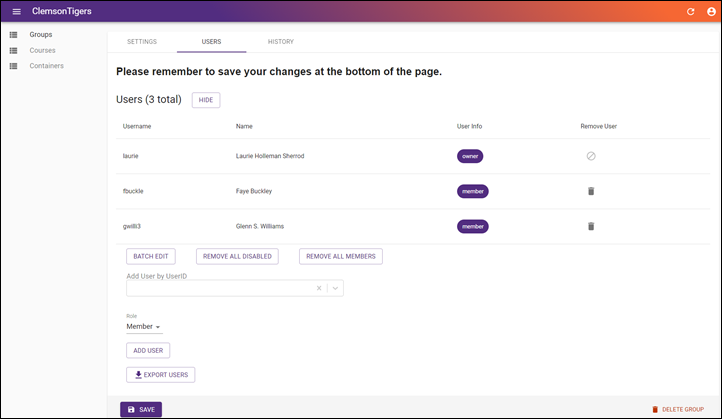The width and height of the screenshot is (722, 419).
Task: Click the Courses list icon in sidebar
Action: (13, 51)
